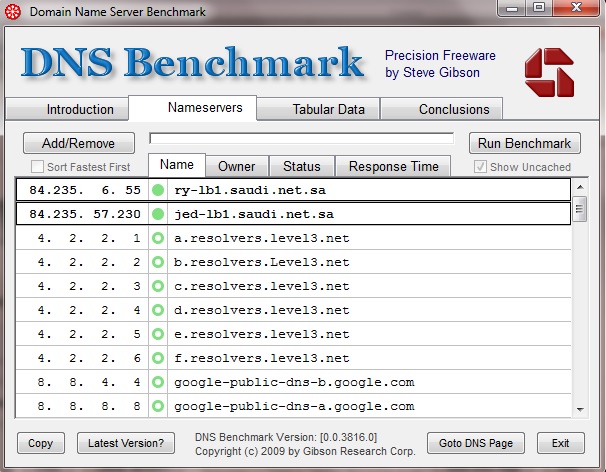This screenshot has width=606, height=472.
Task: Click the red app icon in title bar
Action: (x=12, y=12)
